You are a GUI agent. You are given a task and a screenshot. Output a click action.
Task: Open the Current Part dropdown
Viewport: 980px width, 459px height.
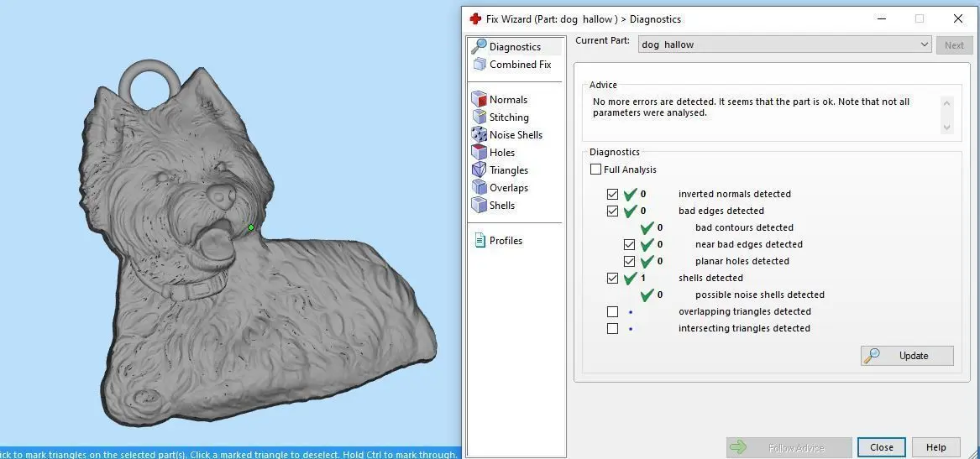tap(785, 44)
